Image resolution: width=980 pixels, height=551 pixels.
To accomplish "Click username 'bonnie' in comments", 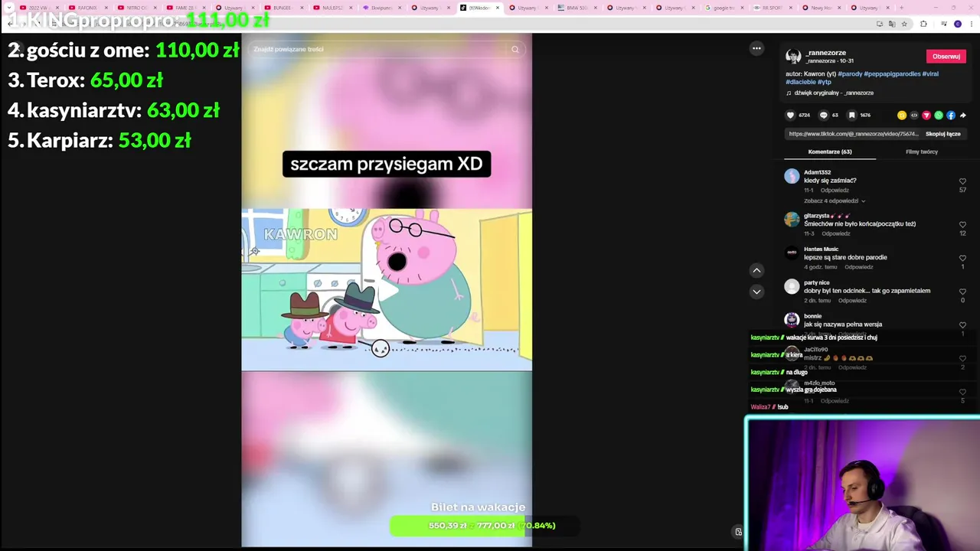I will click(x=812, y=316).
